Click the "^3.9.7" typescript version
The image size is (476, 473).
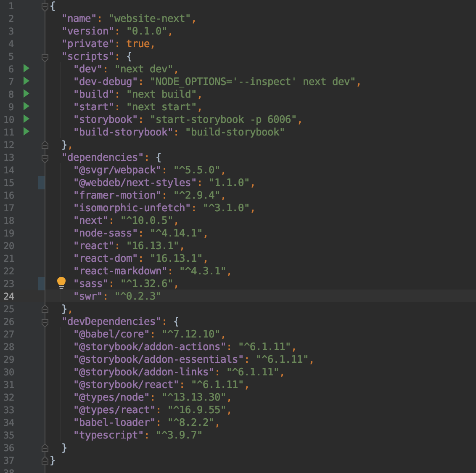(179, 435)
